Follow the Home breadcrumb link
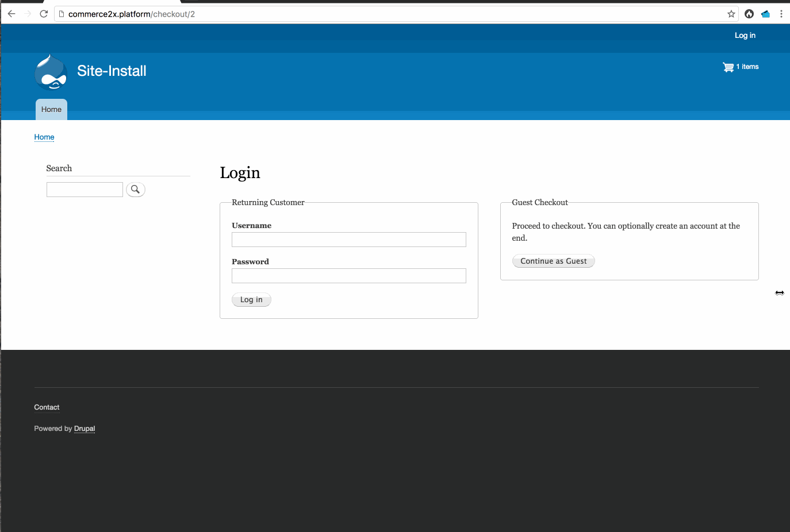The image size is (790, 532). 44,137
